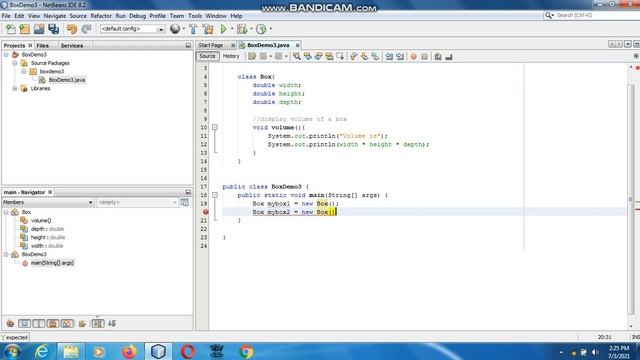This screenshot has width=640, height=360.
Task: Toggle Highlight Search in the editor toolbar
Action: 329,56
